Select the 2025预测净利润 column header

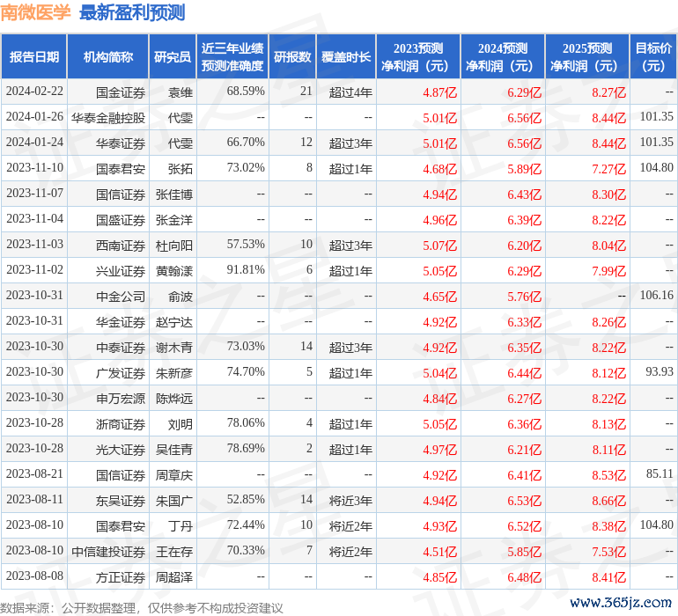[x=587, y=56]
